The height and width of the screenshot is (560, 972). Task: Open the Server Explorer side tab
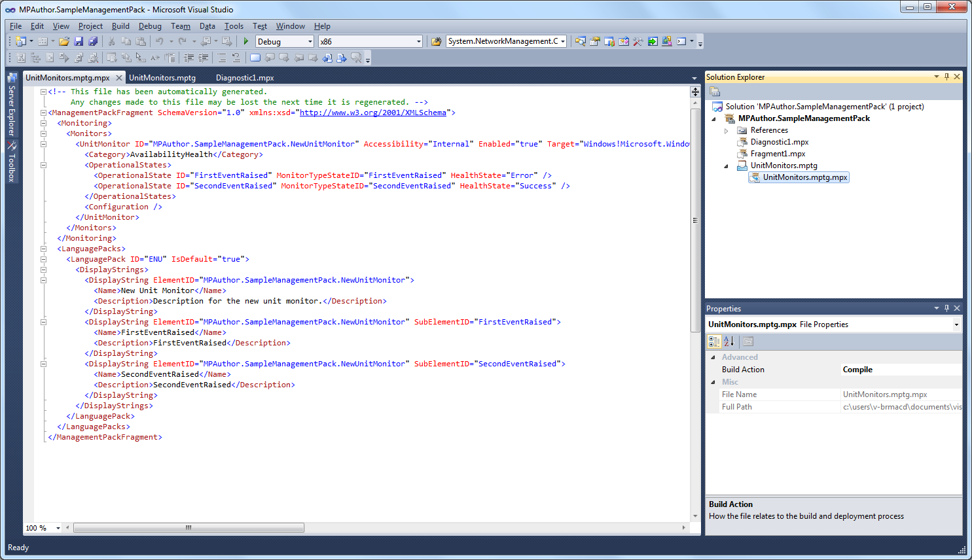[x=12, y=103]
